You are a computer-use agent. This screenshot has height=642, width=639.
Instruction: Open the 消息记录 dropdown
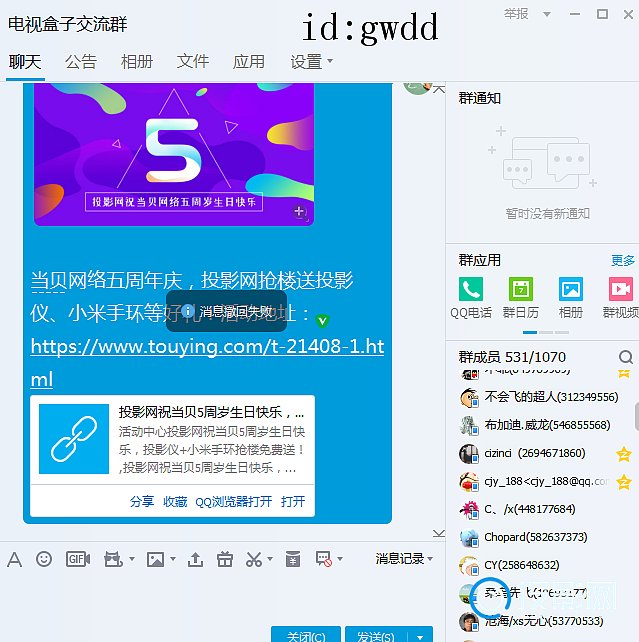point(404,558)
